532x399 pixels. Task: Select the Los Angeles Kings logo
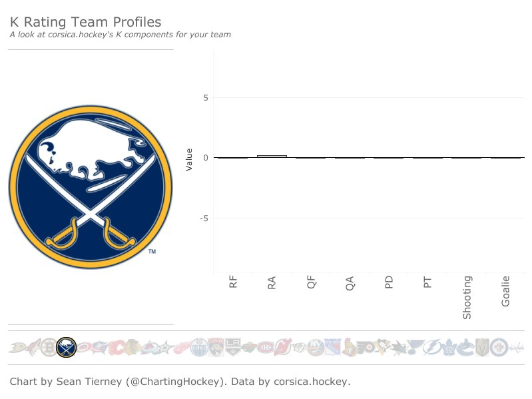pos(232,348)
